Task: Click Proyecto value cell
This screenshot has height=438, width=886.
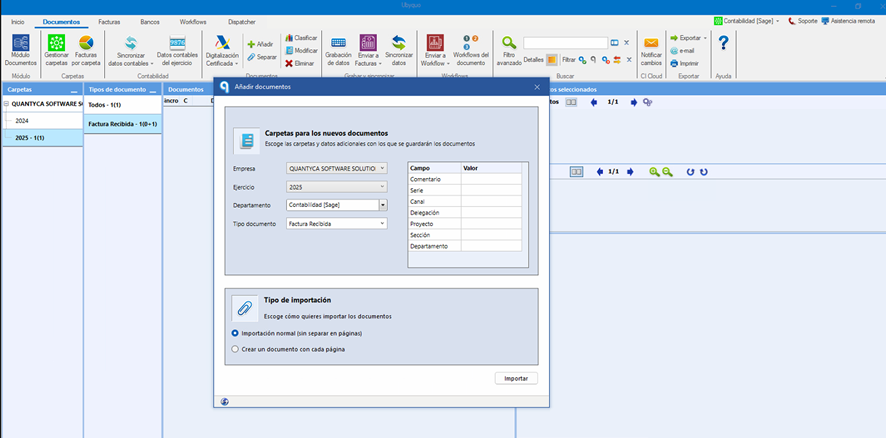Action: click(x=491, y=224)
